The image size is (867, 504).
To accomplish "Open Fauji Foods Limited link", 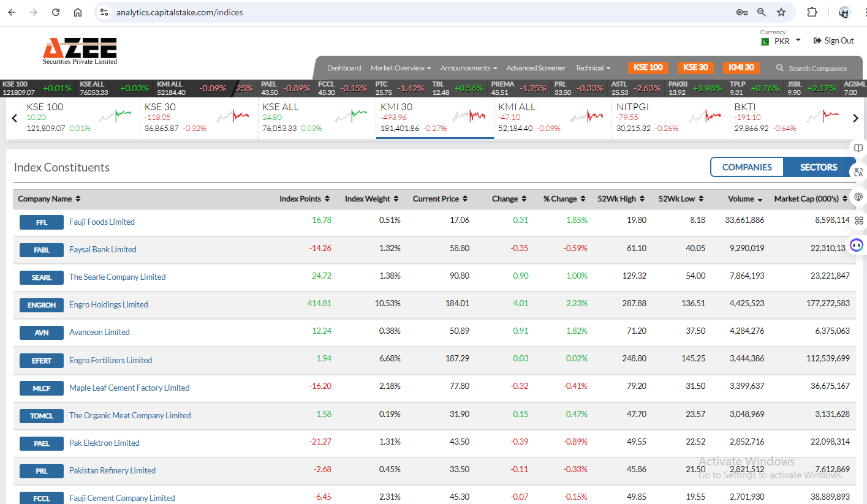I will click(102, 222).
